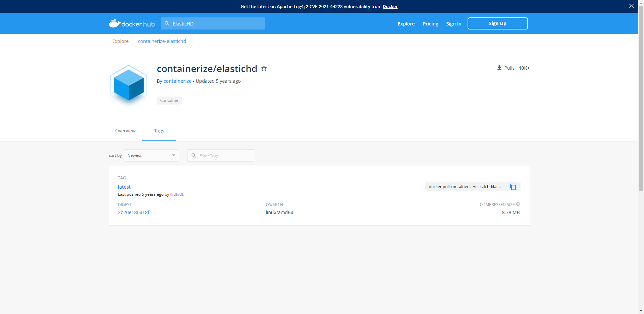644x314 pixels.
Task: Click the scrollbar up arrow
Action: point(641,3)
